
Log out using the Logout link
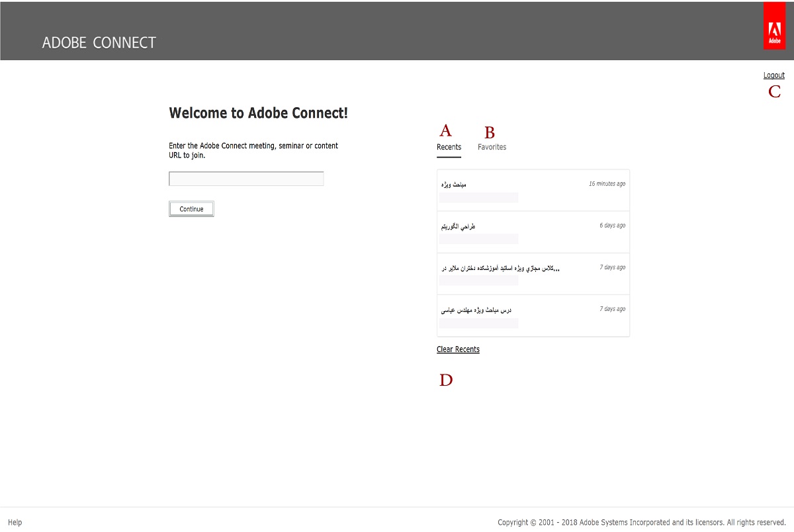[x=773, y=75]
